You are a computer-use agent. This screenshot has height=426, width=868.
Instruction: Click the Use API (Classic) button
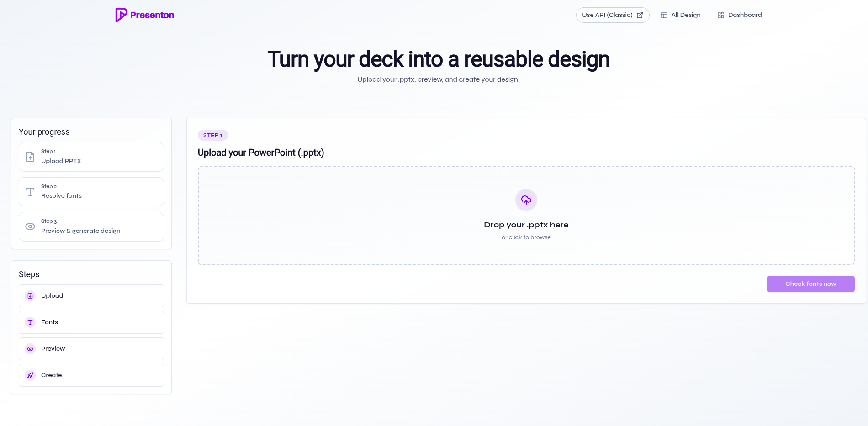(x=613, y=15)
